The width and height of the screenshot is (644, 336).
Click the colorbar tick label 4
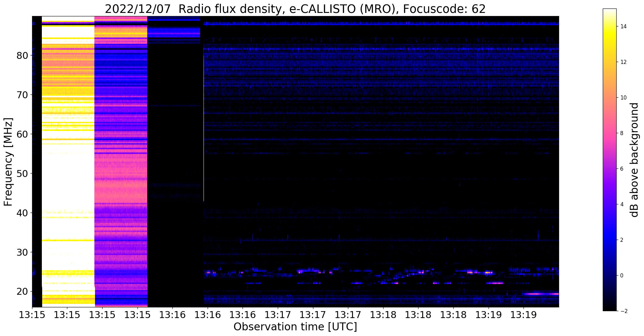(x=621, y=205)
